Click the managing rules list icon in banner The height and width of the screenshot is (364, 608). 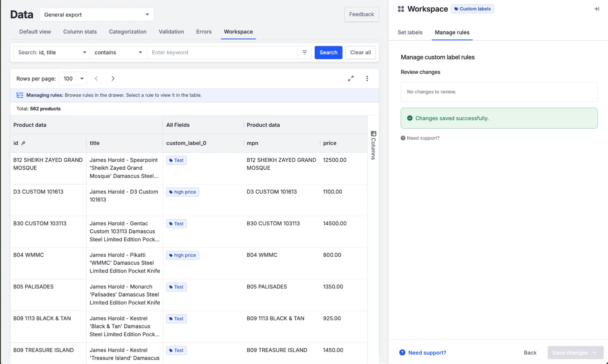[x=20, y=95]
